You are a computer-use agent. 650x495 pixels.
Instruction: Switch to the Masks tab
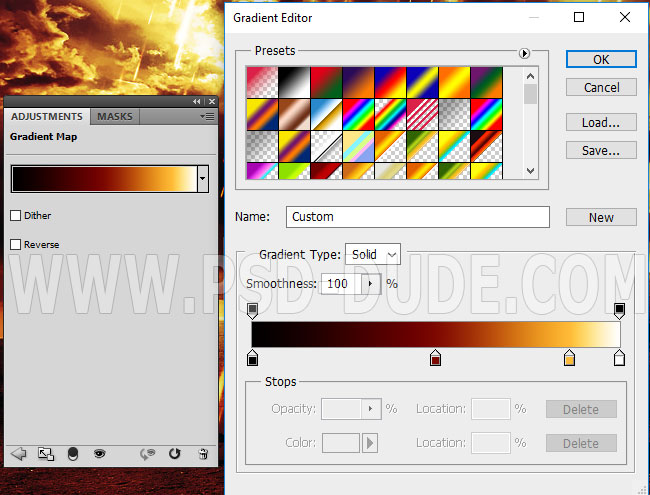pyautogui.click(x=115, y=116)
